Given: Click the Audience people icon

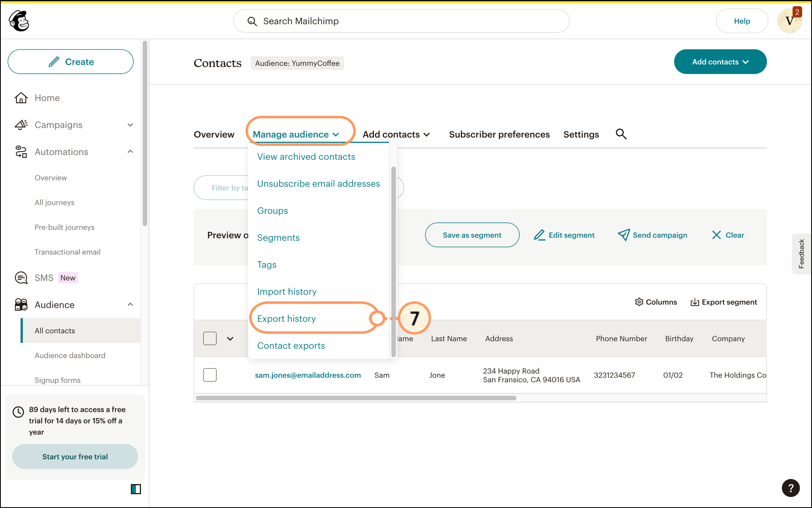Looking at the screenshot, I should 21,305.
